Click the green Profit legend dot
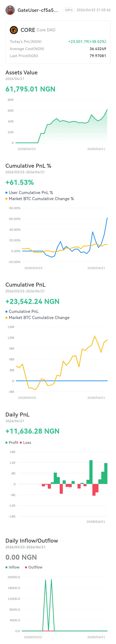Image resolution: width=116 pixels, height=644 pixels. [x=6, y=442]
